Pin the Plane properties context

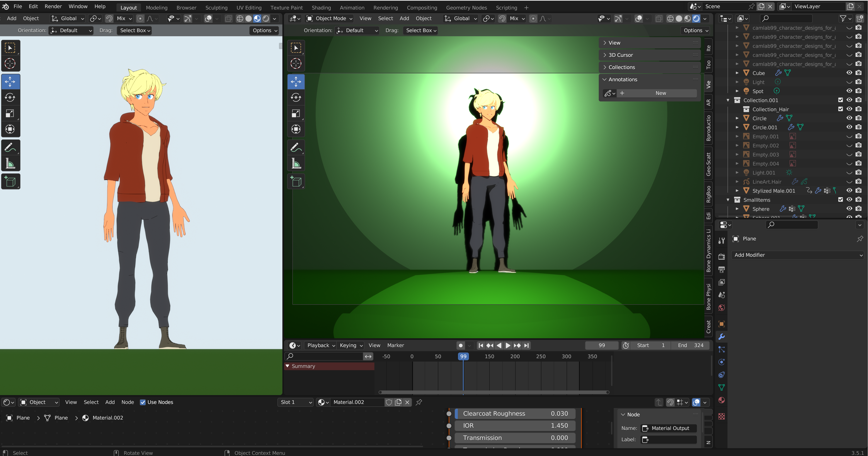pyautogui.click(x=860, y=239)
